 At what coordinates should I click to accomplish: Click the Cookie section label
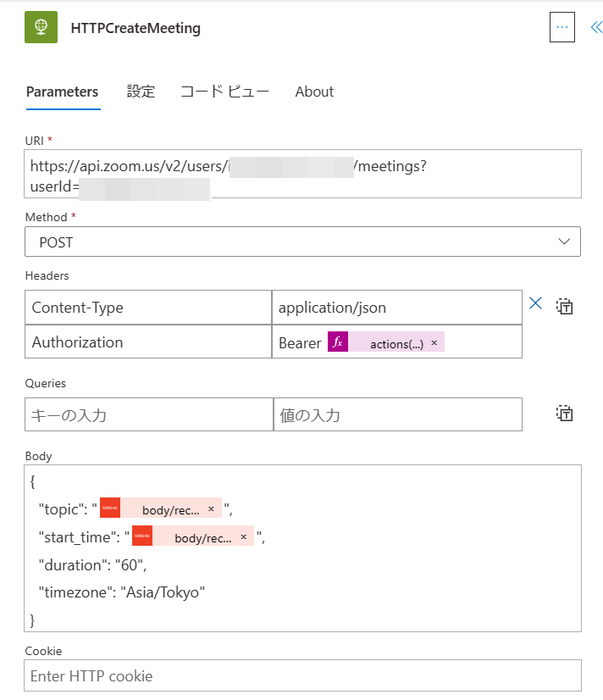43,652
